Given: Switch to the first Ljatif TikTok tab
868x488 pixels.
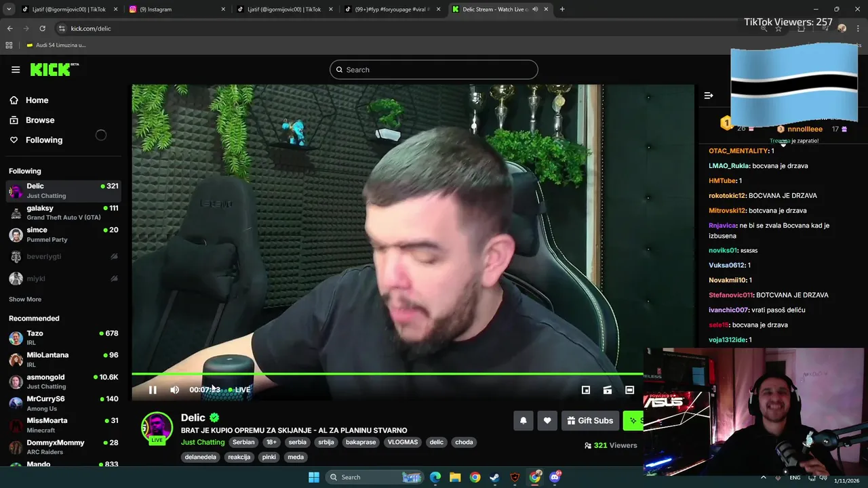Looking at the screenshot, I should click(68, 9).
